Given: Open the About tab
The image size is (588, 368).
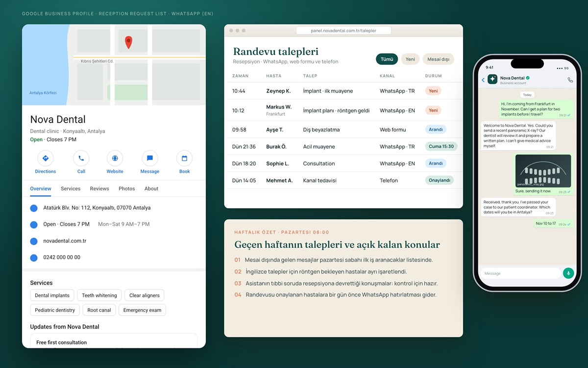Looking at the screenshot, I should (x=151, y=189).
